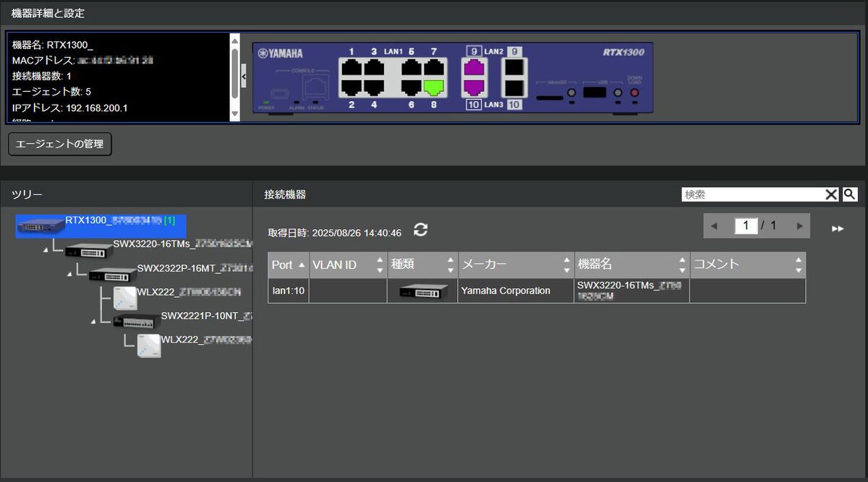Click LAN1 port 3 on router
This screenshot has width=868, height=482.
(374, 68)
